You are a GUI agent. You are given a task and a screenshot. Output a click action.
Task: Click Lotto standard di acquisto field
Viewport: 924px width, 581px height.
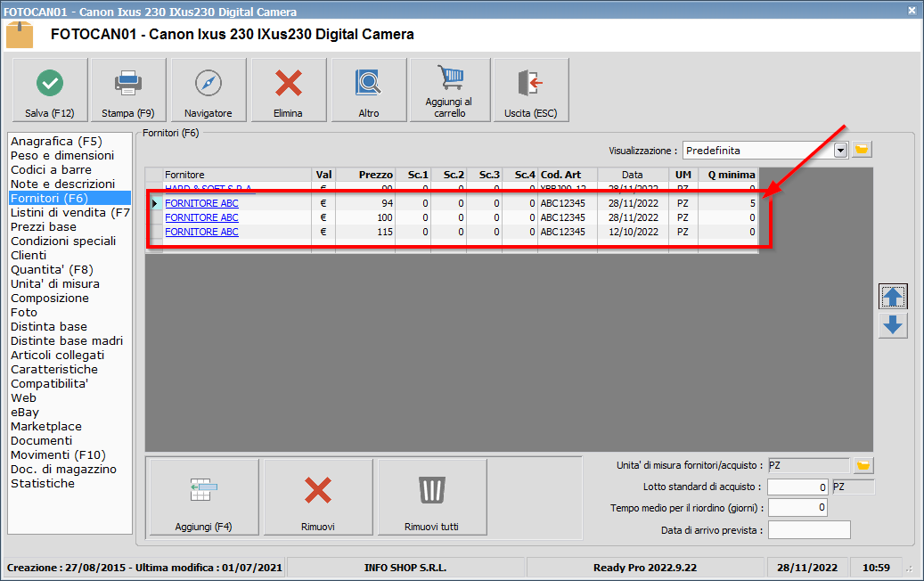click(797, 487)
